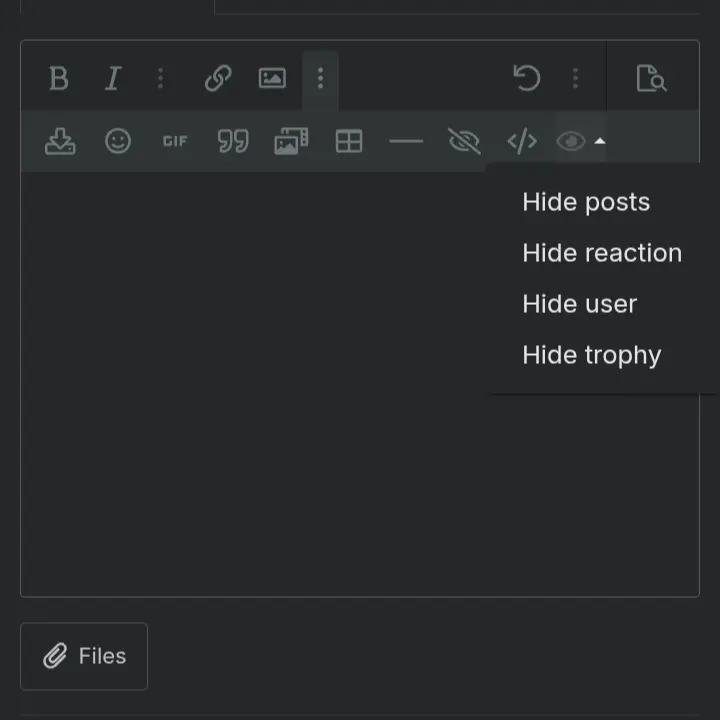Choose Hide reaction menu entry

pos(602,253)
